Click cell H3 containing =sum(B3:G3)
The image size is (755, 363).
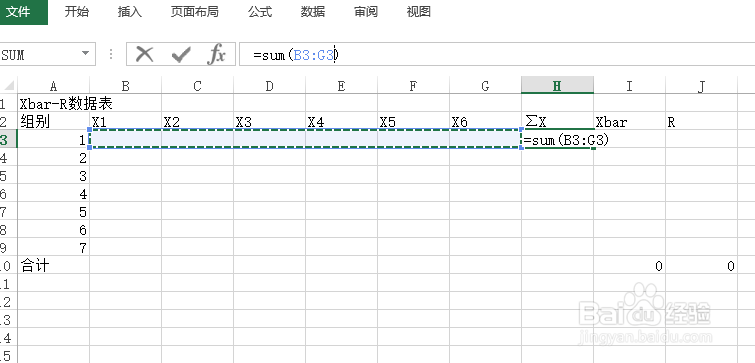557,140
